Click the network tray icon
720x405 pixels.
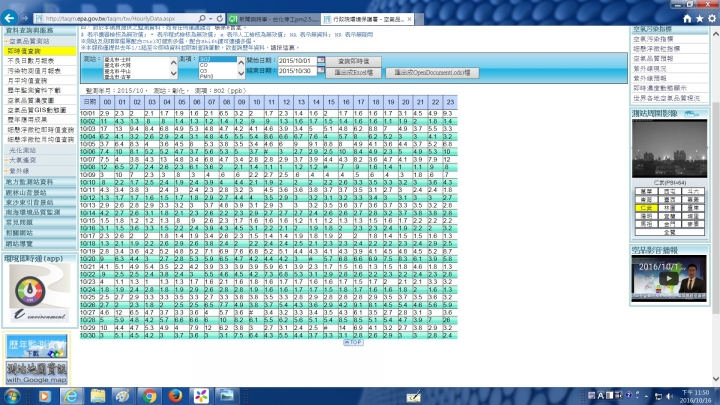click(658, 396)
